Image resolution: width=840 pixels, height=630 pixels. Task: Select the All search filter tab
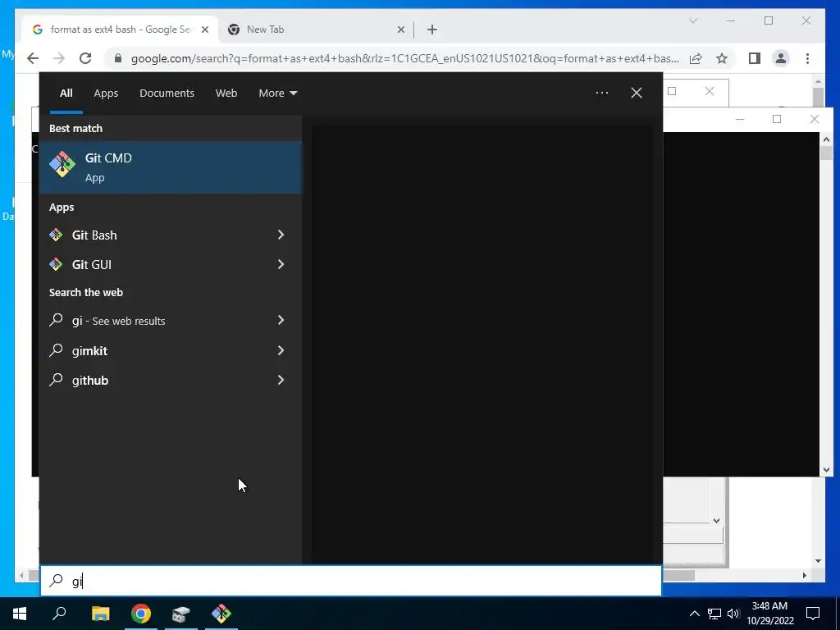[x=66, y=94]
